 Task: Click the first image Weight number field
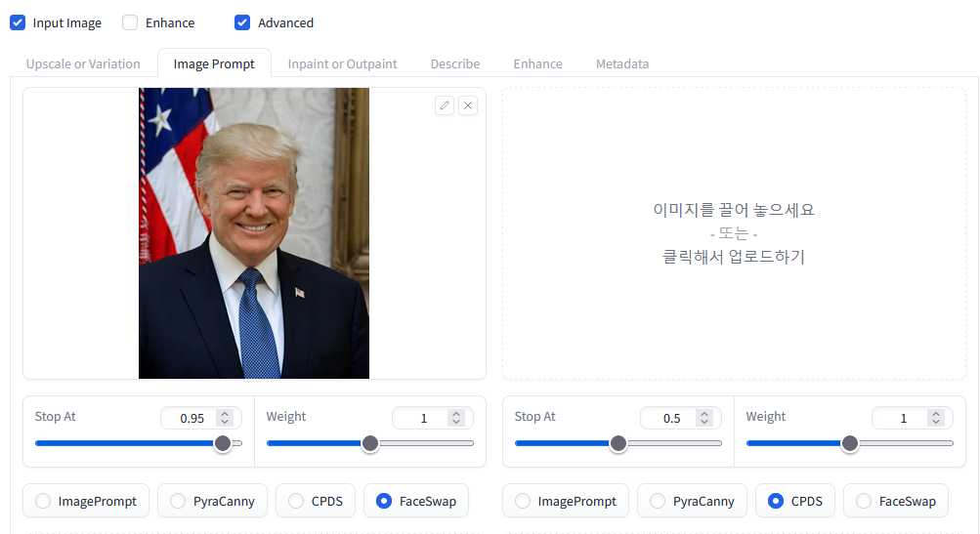click(x=433, y=418)
